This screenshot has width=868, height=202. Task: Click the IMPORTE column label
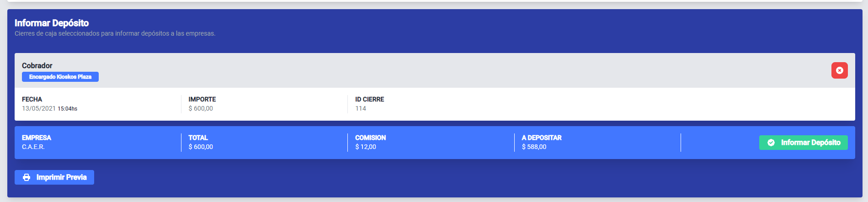coord(202,99)
